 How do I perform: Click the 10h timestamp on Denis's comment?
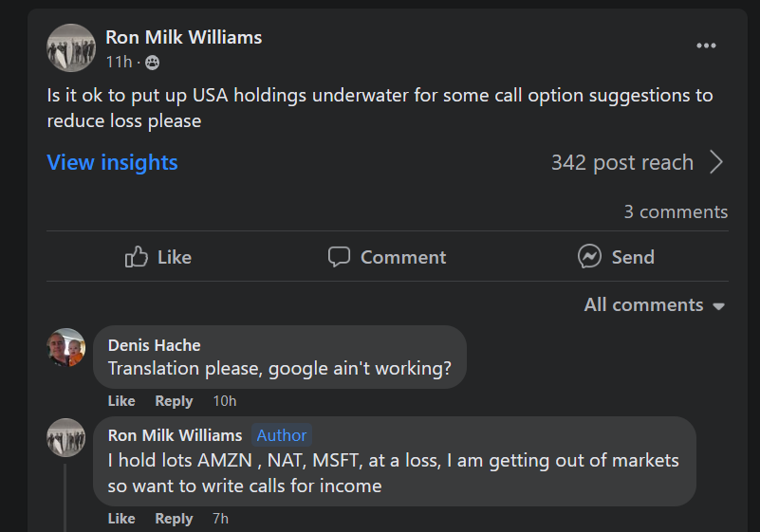(x=225, y=401)
